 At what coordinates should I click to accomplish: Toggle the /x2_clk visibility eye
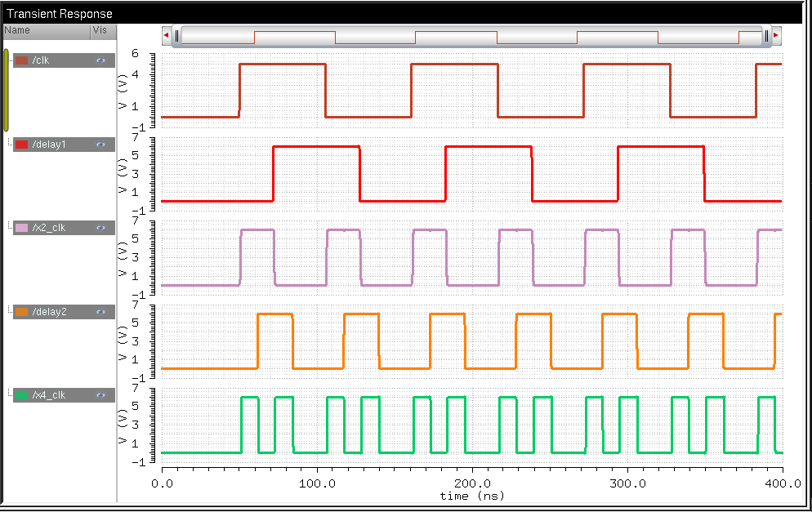click(x=100, y=228)
